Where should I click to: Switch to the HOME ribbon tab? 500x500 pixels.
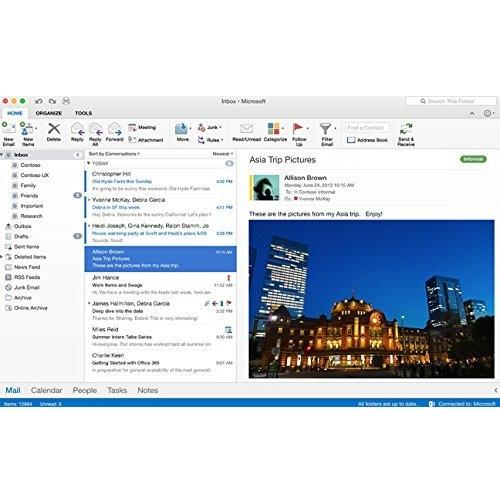point(15,113)
